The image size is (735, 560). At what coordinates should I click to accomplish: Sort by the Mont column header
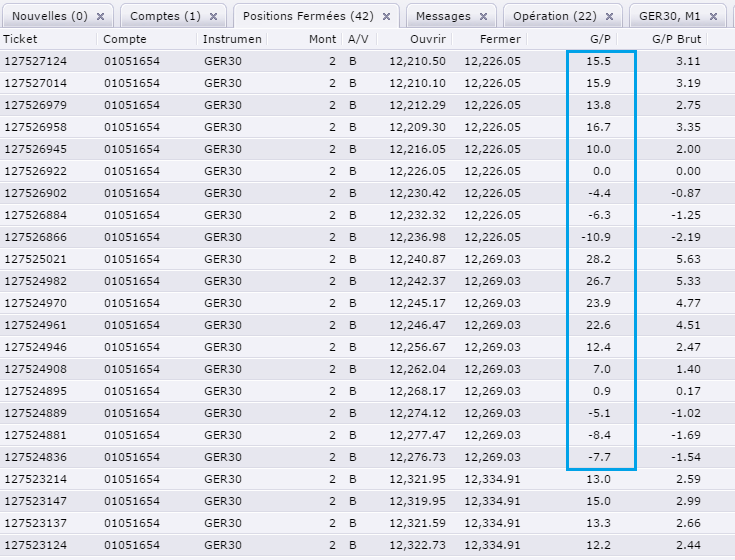click(322, 39)
